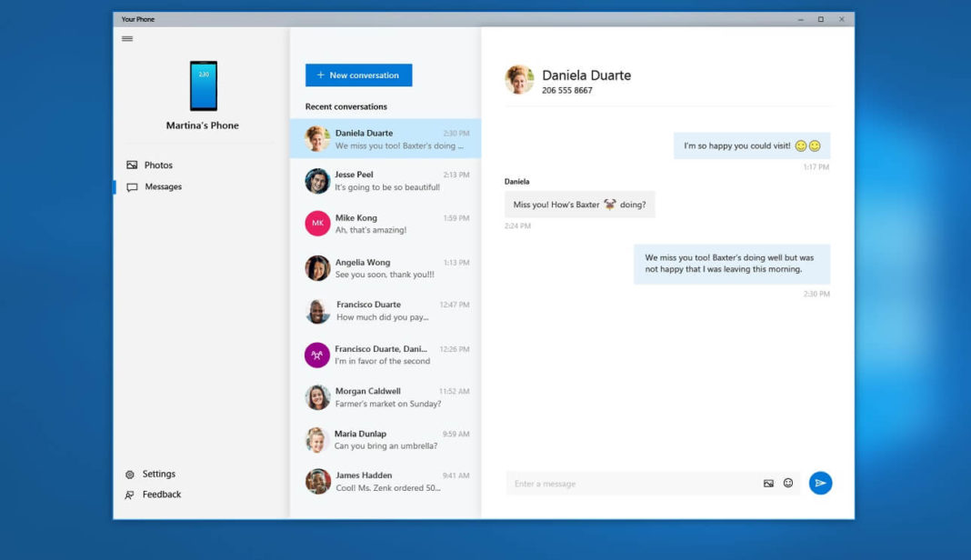Start a New conversation
971x560 pixels.
tap(357, 75)
